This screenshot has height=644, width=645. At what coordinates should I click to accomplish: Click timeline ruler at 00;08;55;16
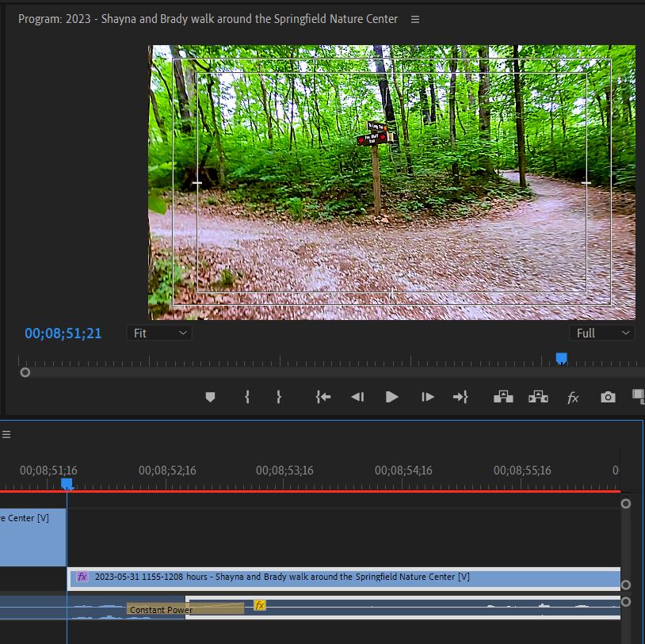coord(522,471)
